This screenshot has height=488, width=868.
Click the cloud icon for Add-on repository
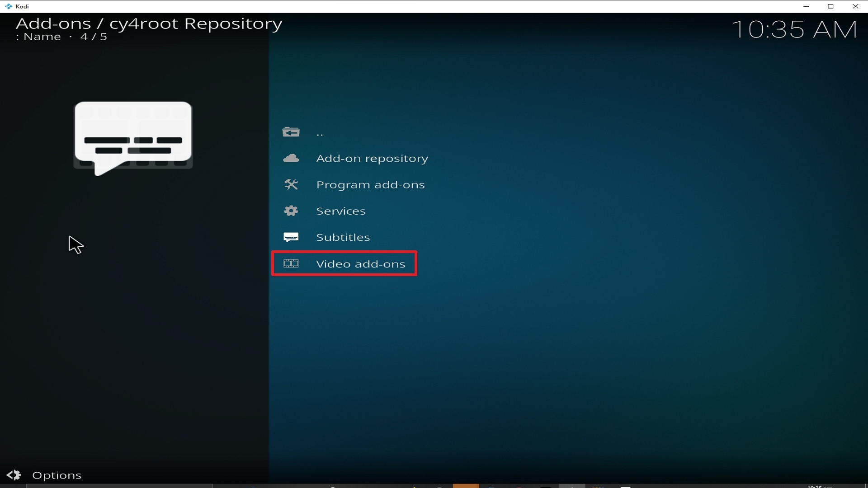point(291,158)
